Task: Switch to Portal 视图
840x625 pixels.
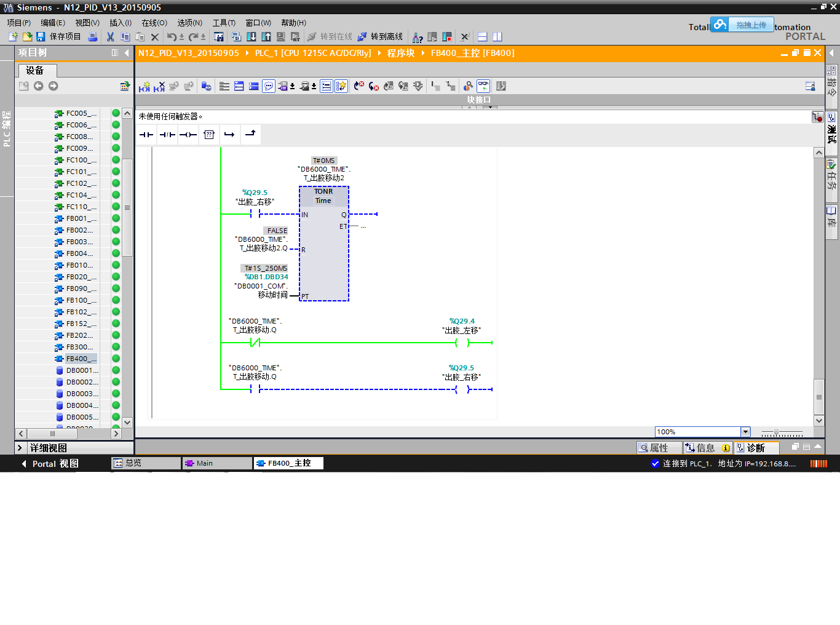Action: pyautogui.click(x=49, y=464)
